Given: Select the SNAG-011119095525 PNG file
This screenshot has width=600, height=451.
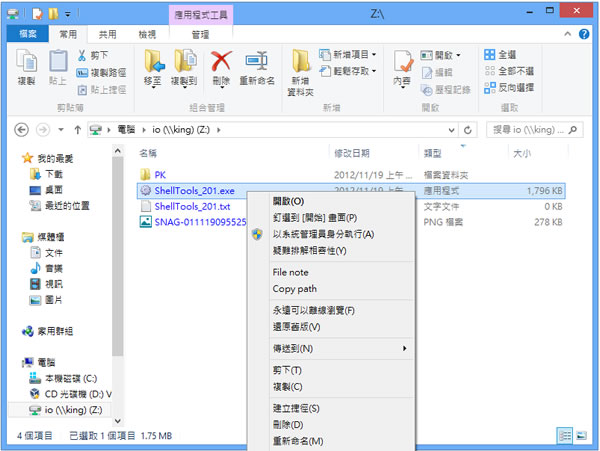Looking at the screenshot, I should [x=192, y=222].
